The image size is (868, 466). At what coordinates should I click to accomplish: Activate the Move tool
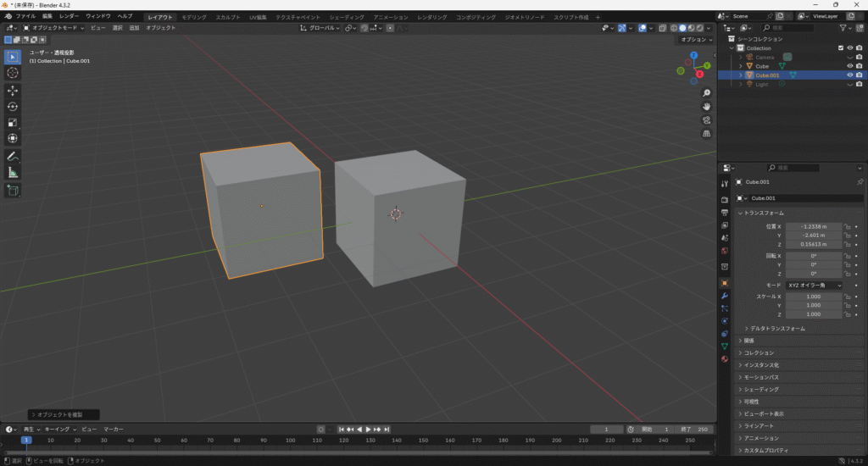(12, 90)
